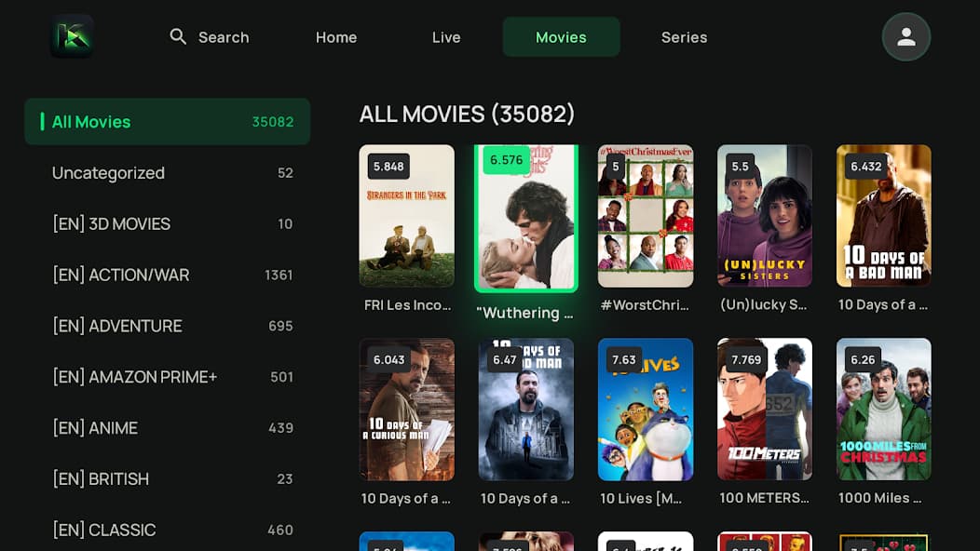Click the 7.769 rating badge
Image resolution: width=980 pixels, height=551 pixels.
[746, 360]
